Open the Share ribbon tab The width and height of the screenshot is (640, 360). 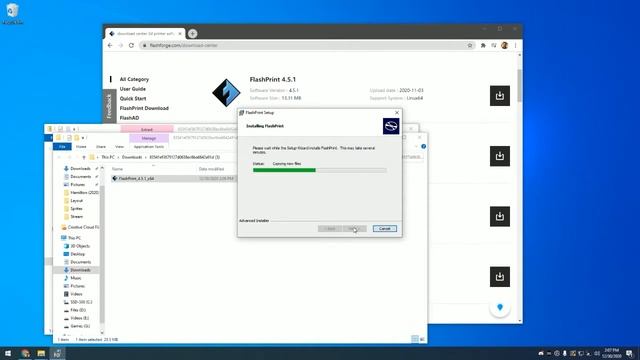click(101, 147)
